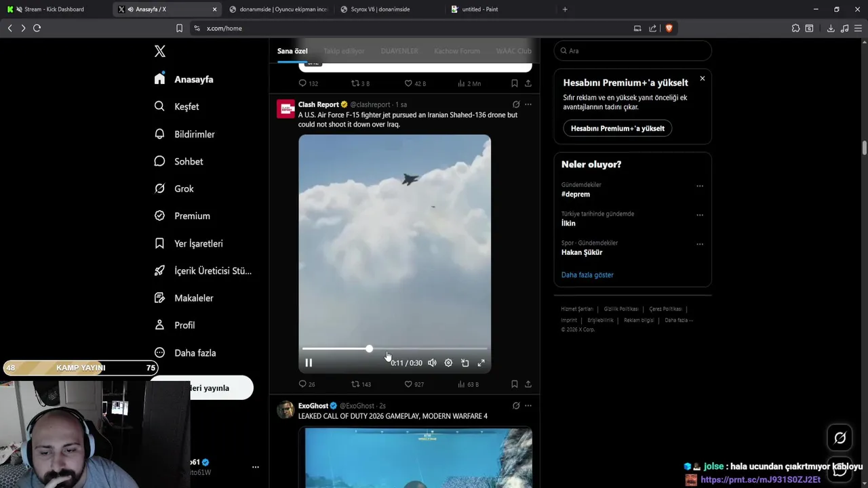Screen dimensions: 868x488
Task: Click Grok icon on ExoGhost post
Action: 516,405
